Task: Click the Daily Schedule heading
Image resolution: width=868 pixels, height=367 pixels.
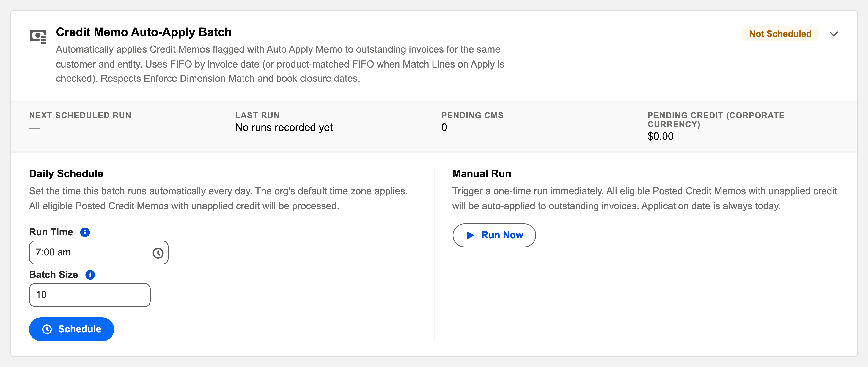Action: pos(66,174)
